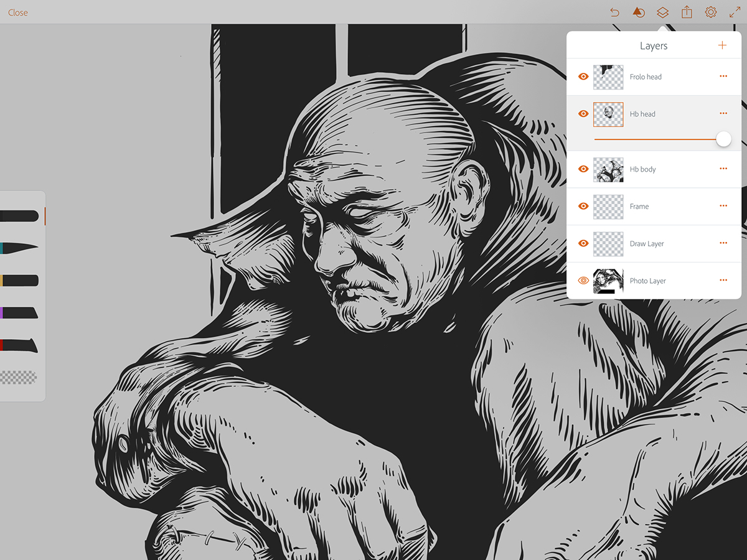The width and height of the screenshot is (747, 560).
Task: Hide the Frolo head layer
Action: [583, 77]
